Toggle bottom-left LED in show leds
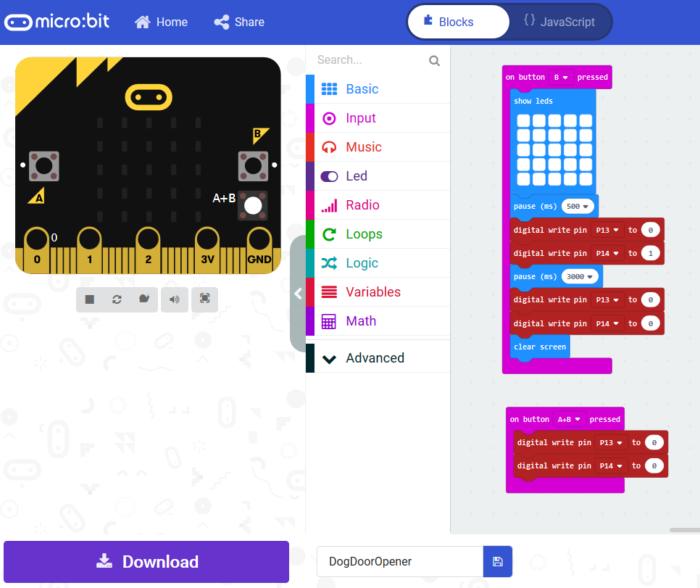 pos(523,179)
